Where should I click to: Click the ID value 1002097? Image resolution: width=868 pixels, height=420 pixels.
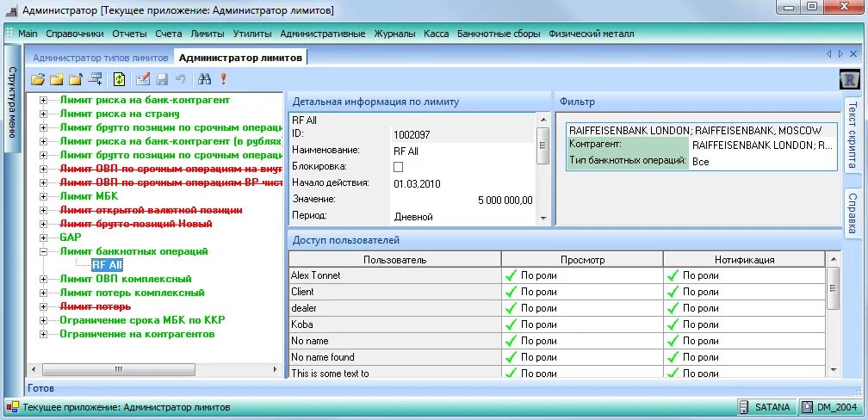pos(412,134)
